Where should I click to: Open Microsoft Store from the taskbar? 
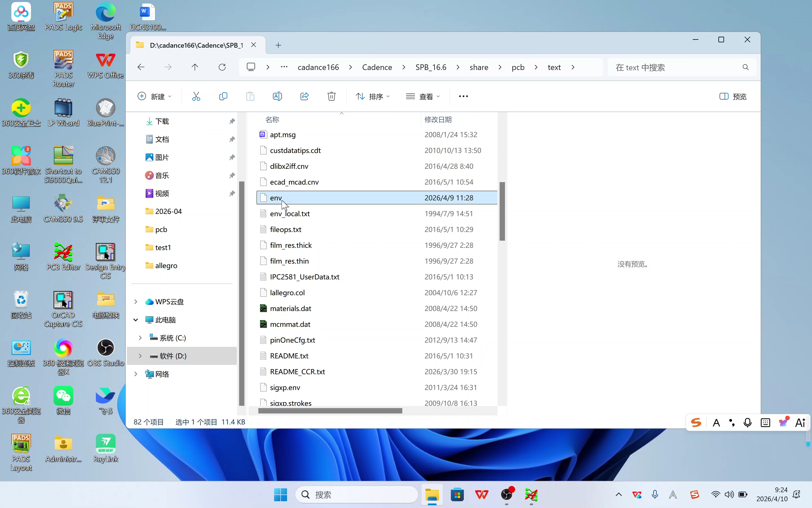point(457,494)
